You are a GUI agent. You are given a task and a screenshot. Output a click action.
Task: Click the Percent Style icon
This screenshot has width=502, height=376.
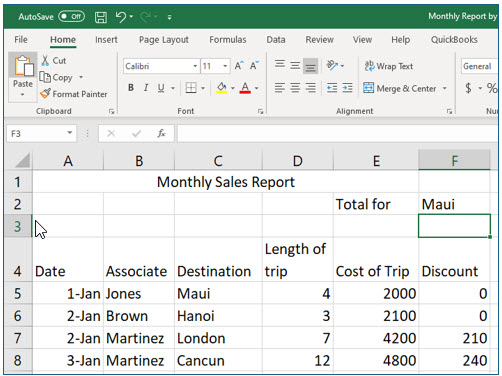coord(492,88)
